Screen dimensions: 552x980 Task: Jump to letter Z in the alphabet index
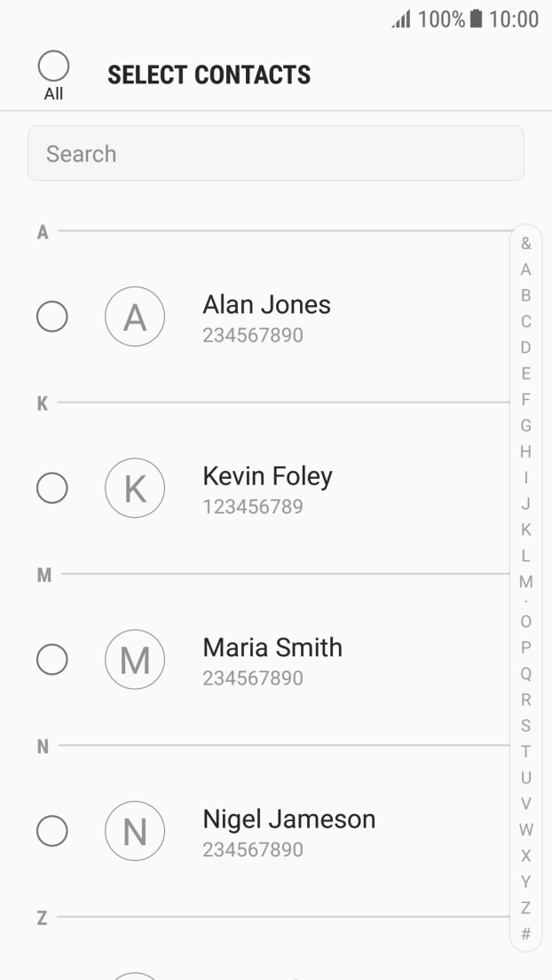tap(525, 907)
